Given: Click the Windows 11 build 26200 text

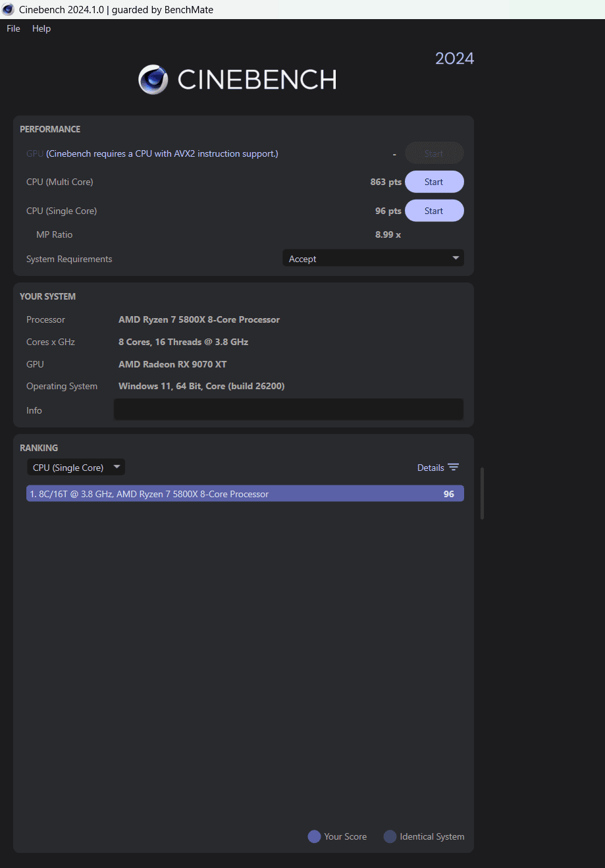Looking at the screenshot, I should click(201, 386).
